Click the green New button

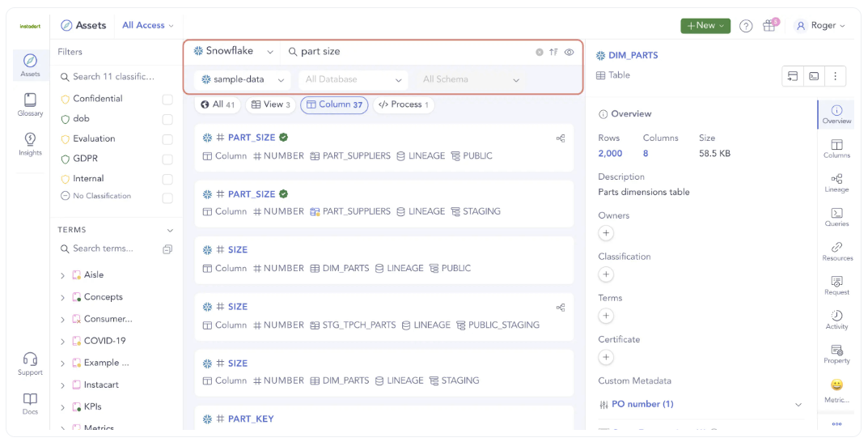[705, 26]
